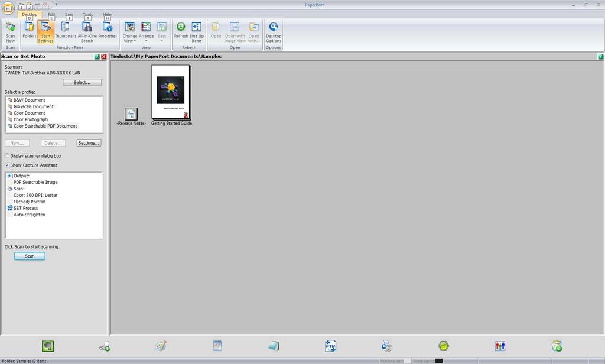Click the green hexagon icon in Send To bar
The width and height of the screenshot is (605, 364).
click(x=444, y=346)
